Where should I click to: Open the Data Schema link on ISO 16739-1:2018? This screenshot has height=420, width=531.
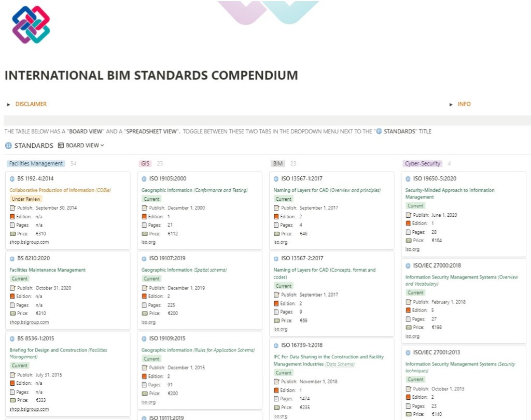pos(343,364)
